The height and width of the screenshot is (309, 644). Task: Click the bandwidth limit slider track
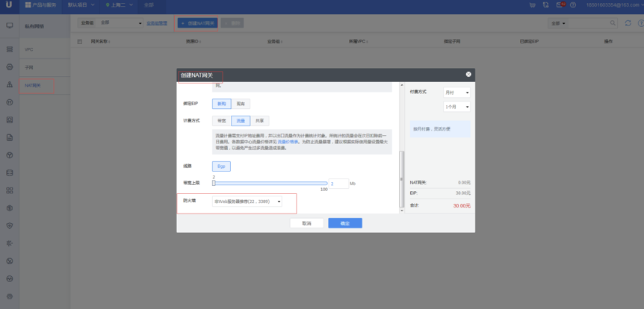270,183
